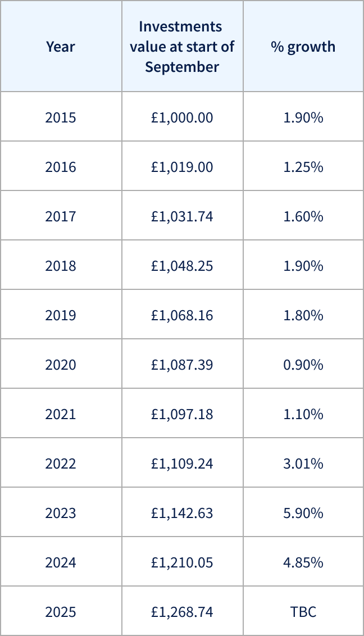This screenshot has height=636, width=364.
Task: Click the 1.80% growth cell
Action: (x=303, y=316)
